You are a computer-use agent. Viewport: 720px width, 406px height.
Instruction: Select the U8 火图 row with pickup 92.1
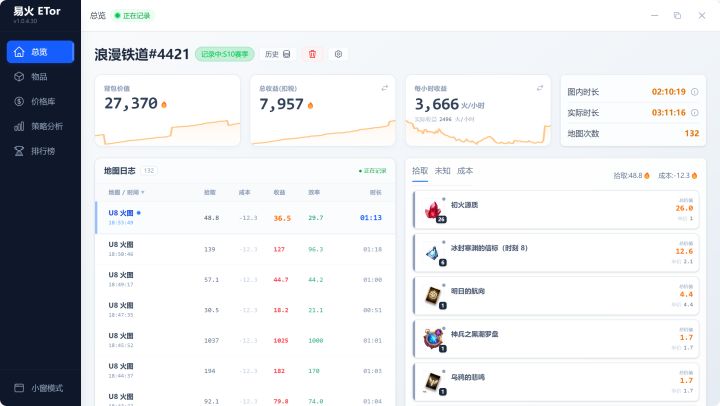[245, 398]
